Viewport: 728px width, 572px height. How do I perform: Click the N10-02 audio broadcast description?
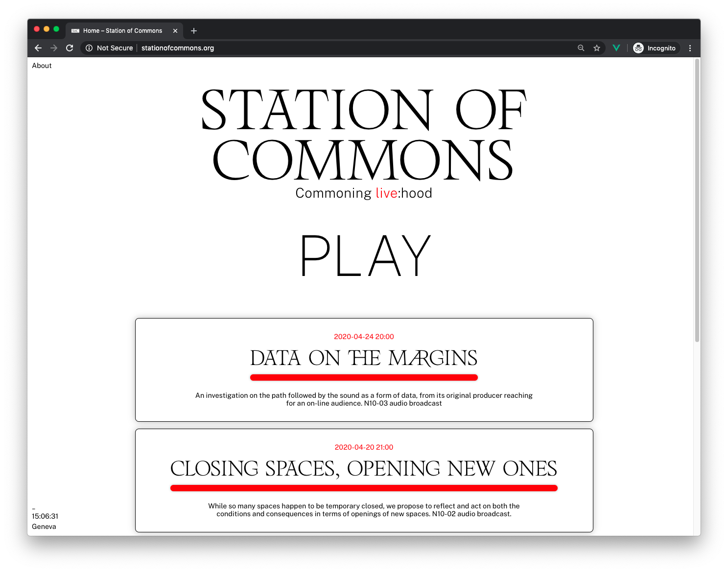coord(364,510)
